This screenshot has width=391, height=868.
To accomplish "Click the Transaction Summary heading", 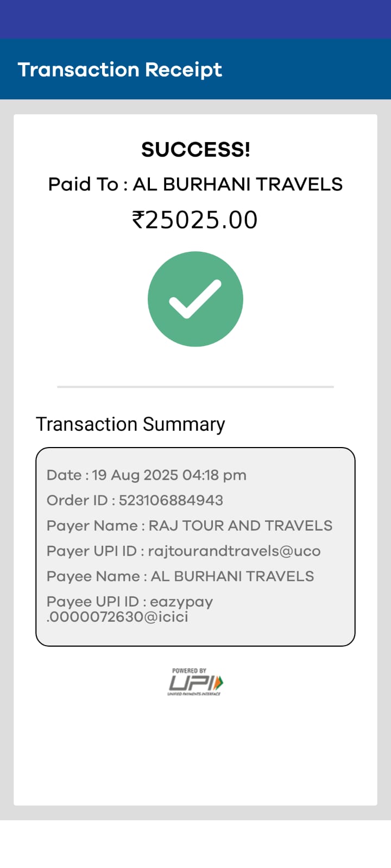I will (x=130, y=424).
